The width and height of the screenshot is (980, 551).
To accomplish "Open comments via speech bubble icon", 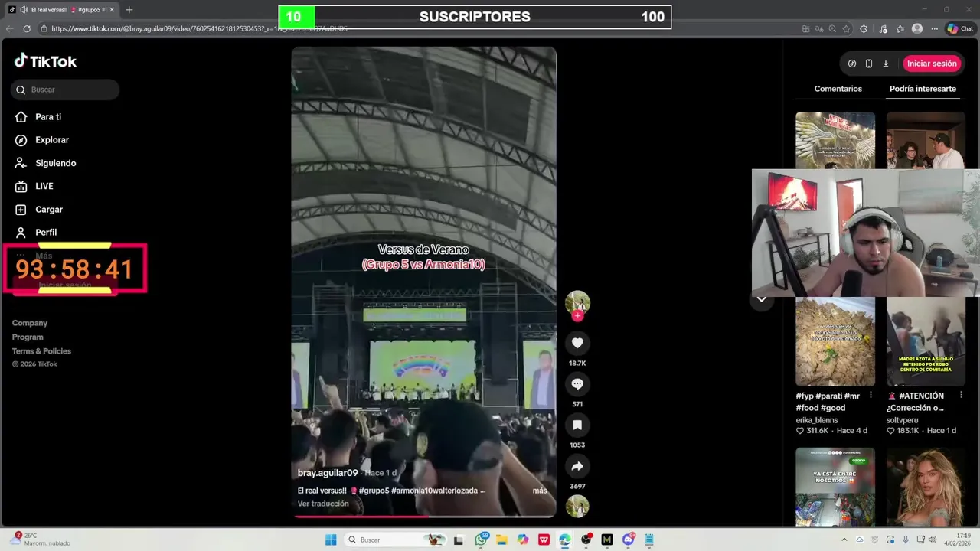I will coord(577,384).
